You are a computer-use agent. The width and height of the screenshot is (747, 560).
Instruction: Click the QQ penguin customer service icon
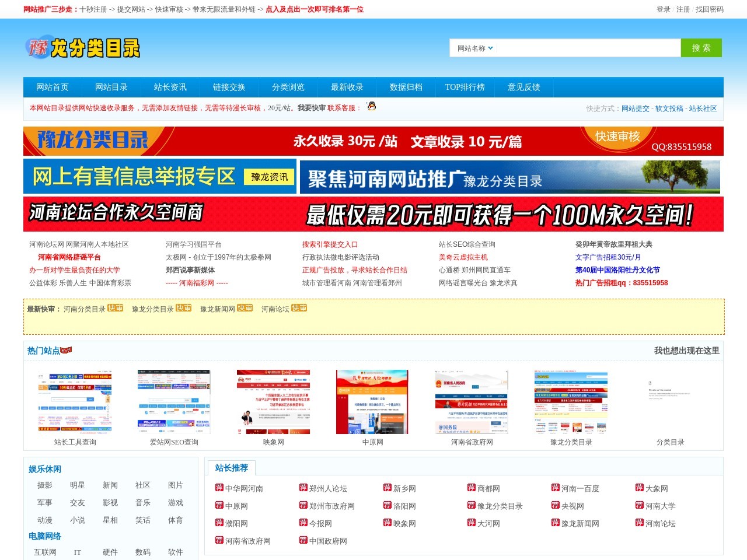click(371, 106)
